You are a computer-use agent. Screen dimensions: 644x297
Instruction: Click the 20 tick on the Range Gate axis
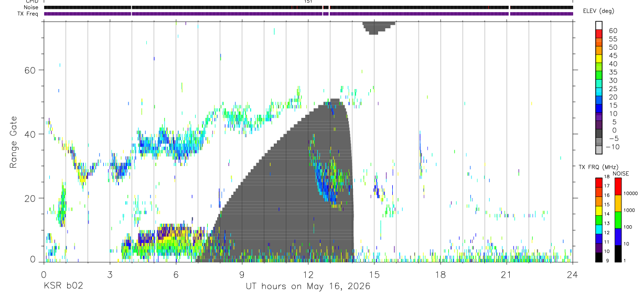(29, 199)
